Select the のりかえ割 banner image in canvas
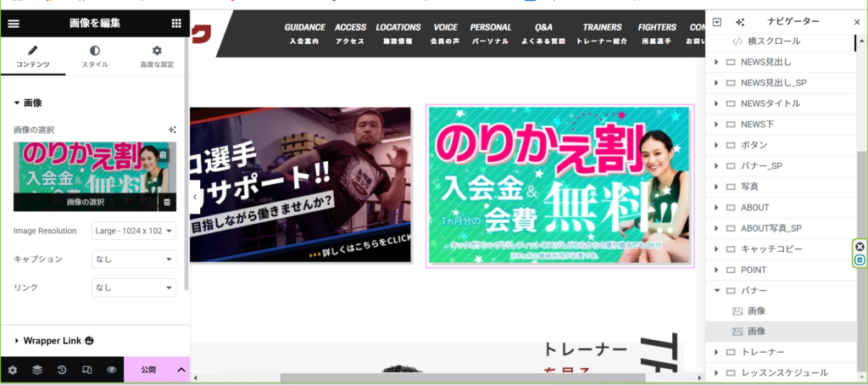 (559, 186)
